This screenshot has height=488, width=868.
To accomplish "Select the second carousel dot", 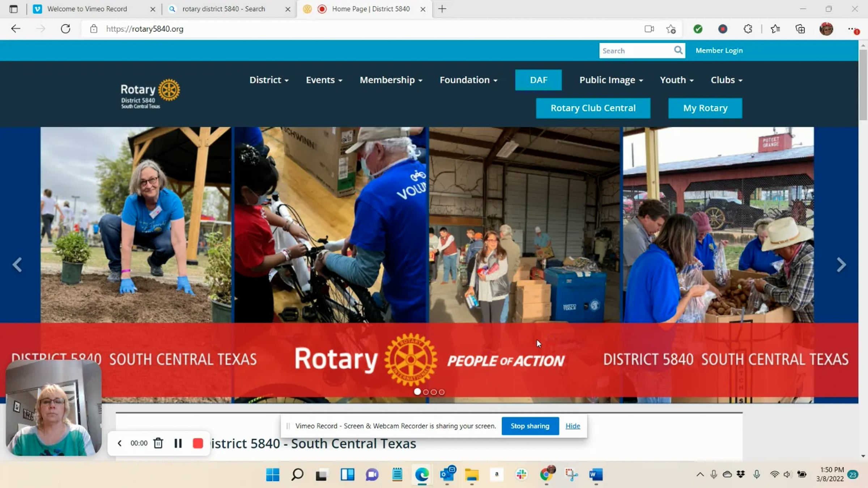I will click(426, 392).
